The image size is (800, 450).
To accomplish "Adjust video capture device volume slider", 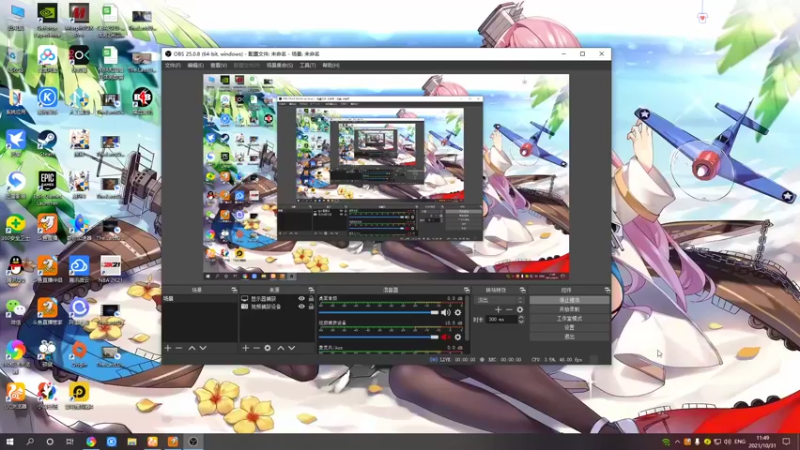I will click(378, 337).
